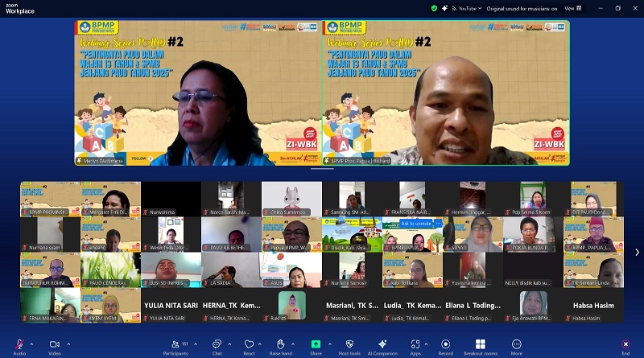This screenshot has height=358, width=644.
Task: Select the Margaret Erni participant tile
Action: click(x=110, y=200)
